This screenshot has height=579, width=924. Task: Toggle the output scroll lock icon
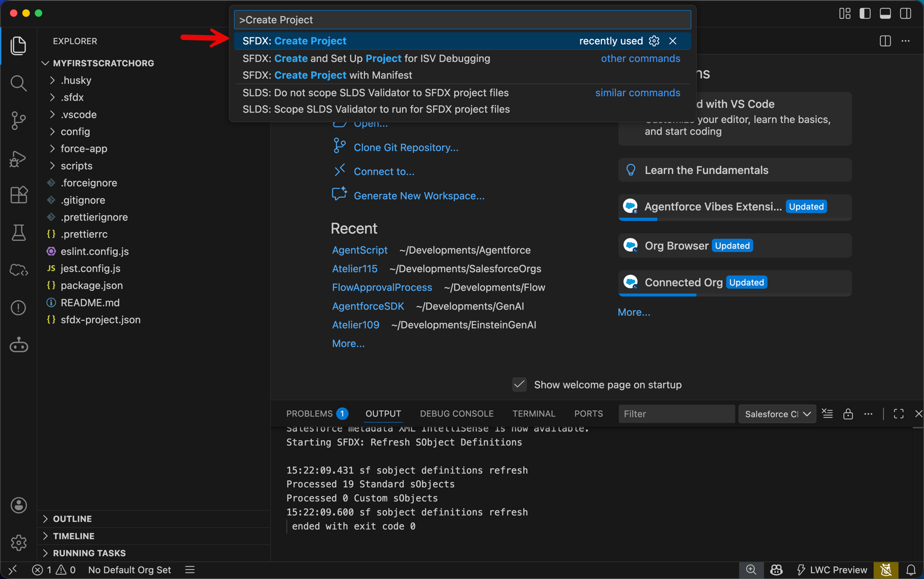click(x=848, y=414)
